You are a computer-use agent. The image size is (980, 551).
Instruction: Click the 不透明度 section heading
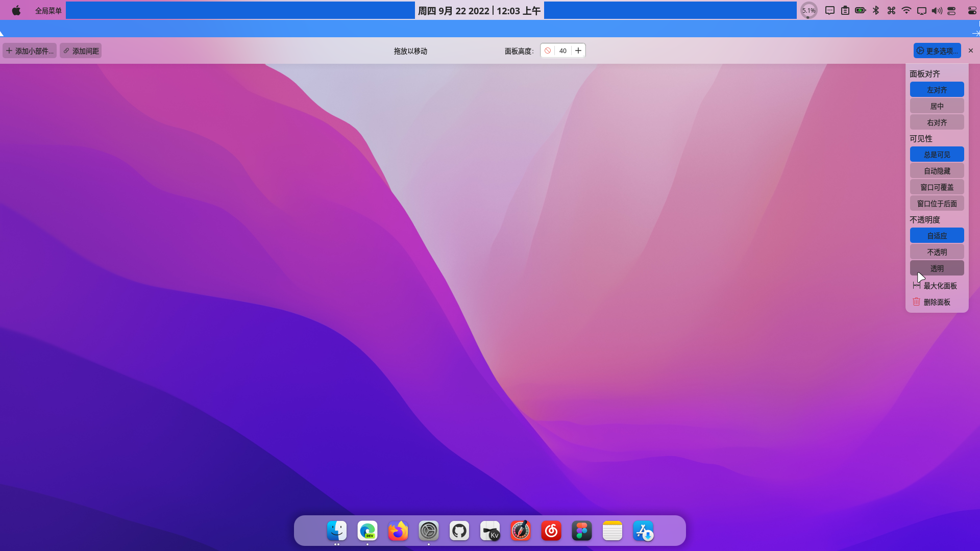pyautogui.click(x=925, y=219)
